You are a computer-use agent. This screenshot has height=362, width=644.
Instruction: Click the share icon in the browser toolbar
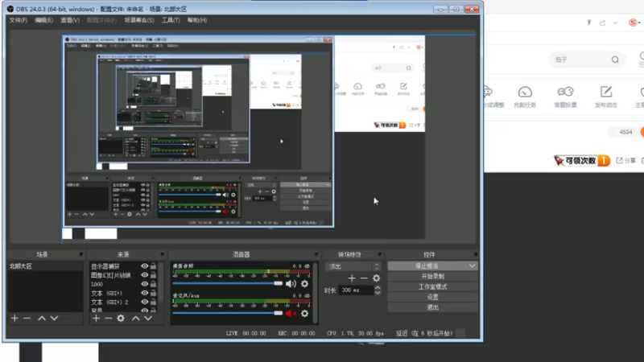(602, 23)
